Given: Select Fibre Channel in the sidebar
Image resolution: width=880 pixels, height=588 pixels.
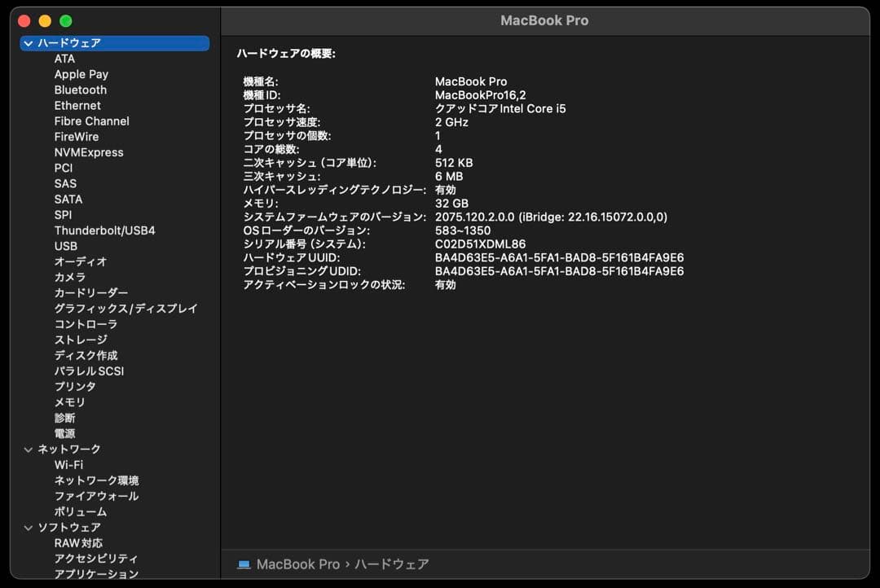Looking at the screenshot, I should (x=91, y=121).
